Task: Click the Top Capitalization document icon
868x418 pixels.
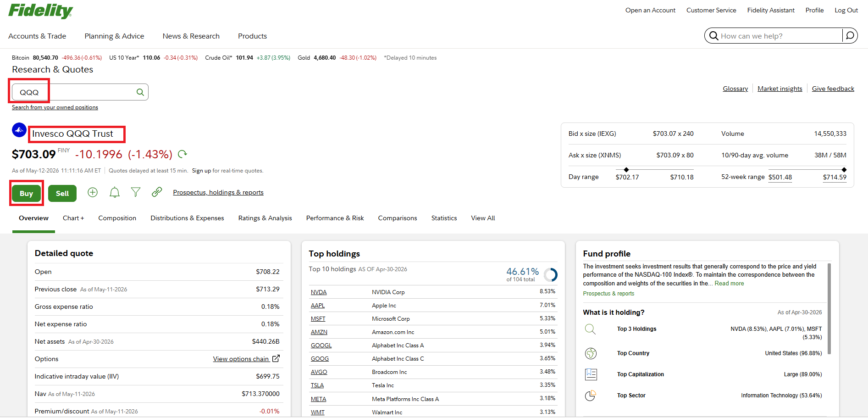Action: pos(591,374)
